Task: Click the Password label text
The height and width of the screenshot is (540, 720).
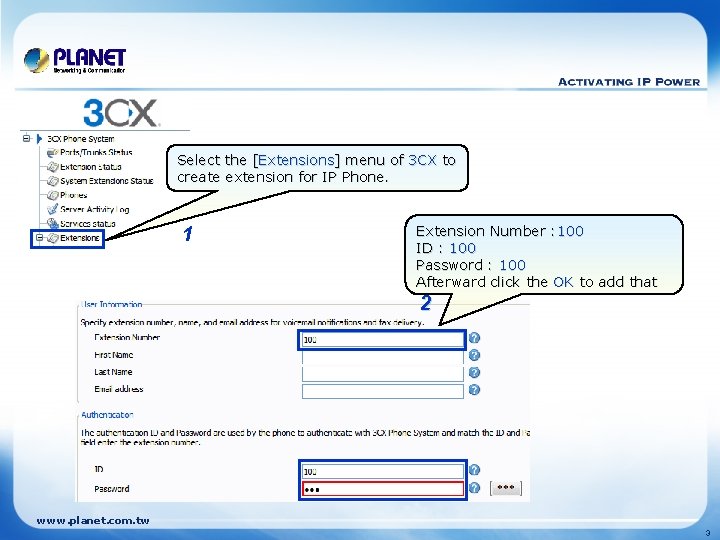Action: click(x=112, y=489)
